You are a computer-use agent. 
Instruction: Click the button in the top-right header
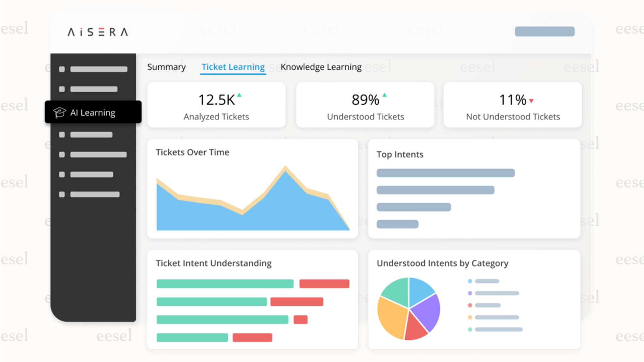tap(545, 31)
